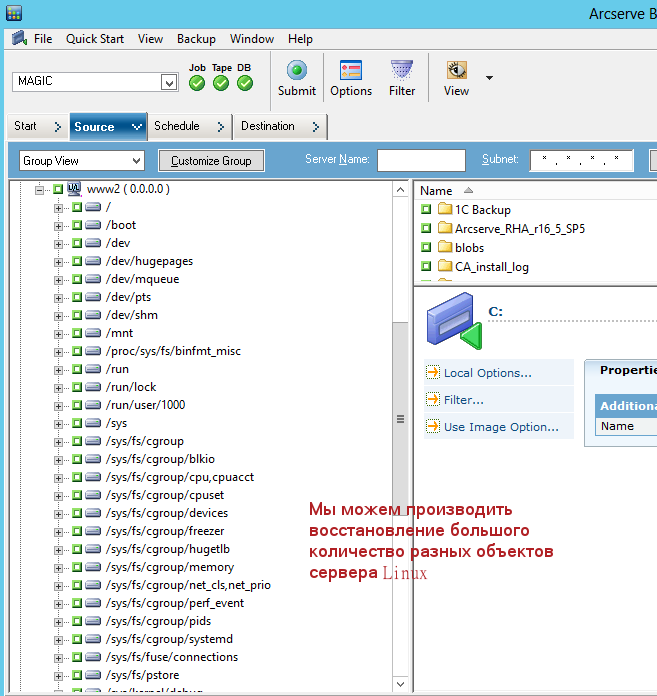Click the Arcserve_RHA_r16_5_SP5 folder icon

pos(444,228)
